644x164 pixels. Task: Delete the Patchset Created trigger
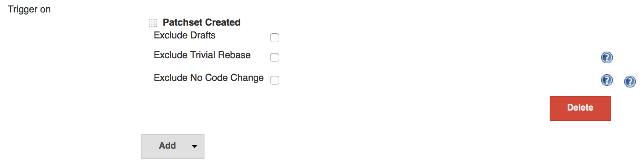[x=580, y=108]
